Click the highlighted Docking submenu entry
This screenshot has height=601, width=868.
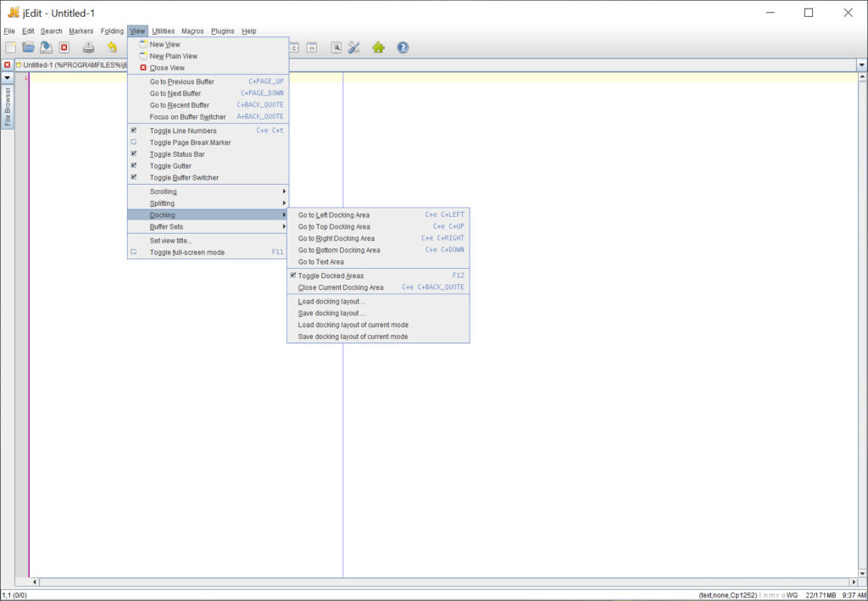coord(209,214)
